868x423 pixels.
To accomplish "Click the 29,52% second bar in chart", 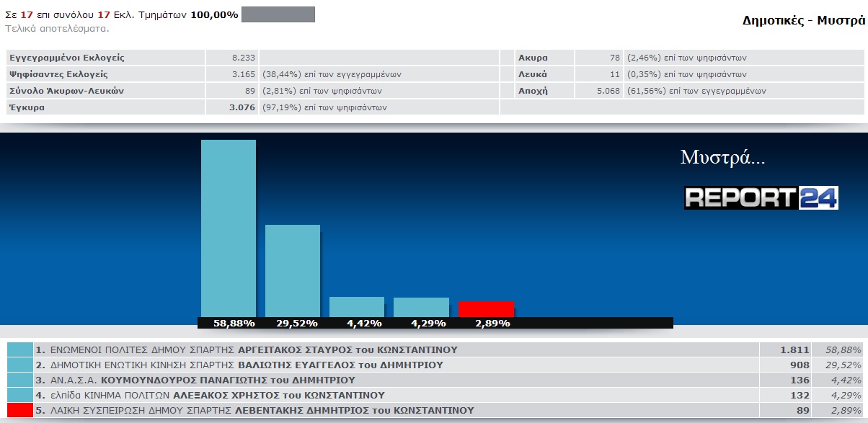I will pyautogui.click(x=293, y=270).
